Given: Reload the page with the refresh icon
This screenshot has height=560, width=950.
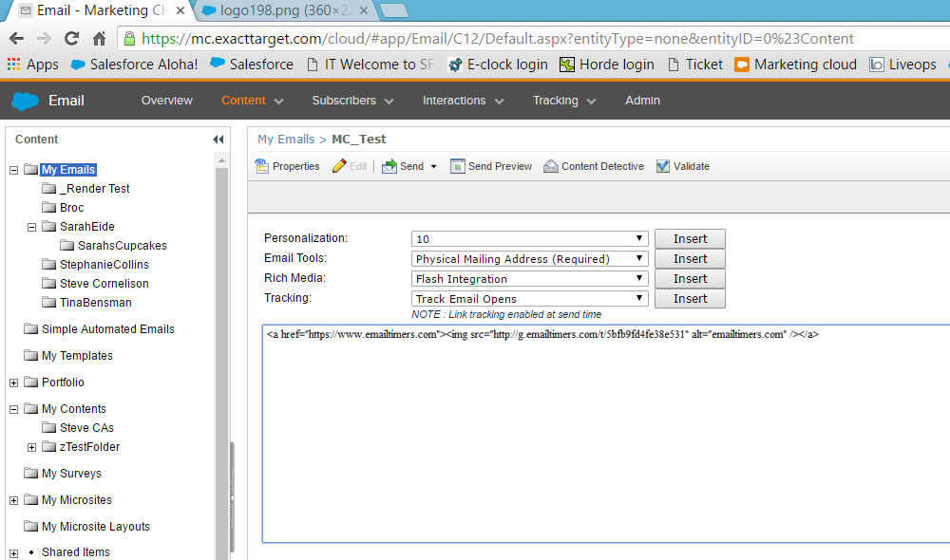Looking at the screenshot, I should [x=71, y=39].
